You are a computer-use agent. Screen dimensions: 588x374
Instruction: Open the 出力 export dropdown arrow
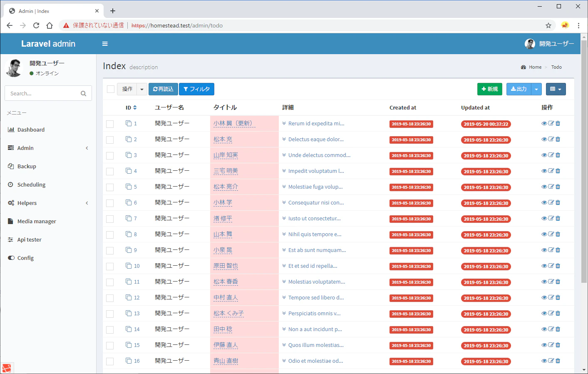pyautogui.click(x=536, y=89)
